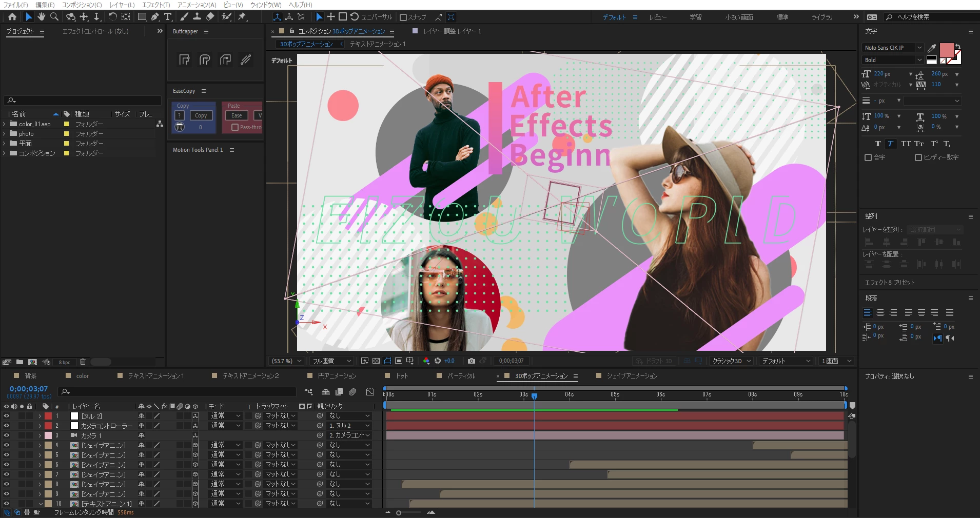Toggle visibility of the layer 6 shape layer

7,465
